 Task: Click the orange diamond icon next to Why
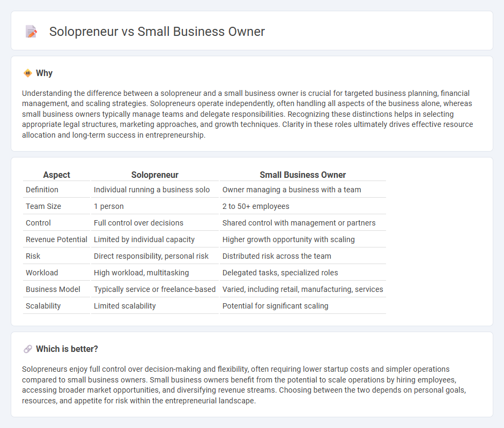[x=28, y=73]
